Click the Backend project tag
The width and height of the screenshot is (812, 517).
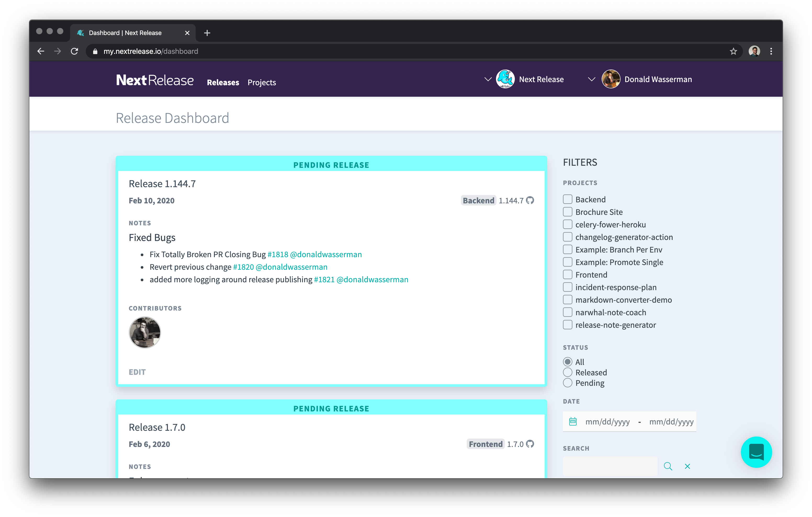[x=478, y=200]
